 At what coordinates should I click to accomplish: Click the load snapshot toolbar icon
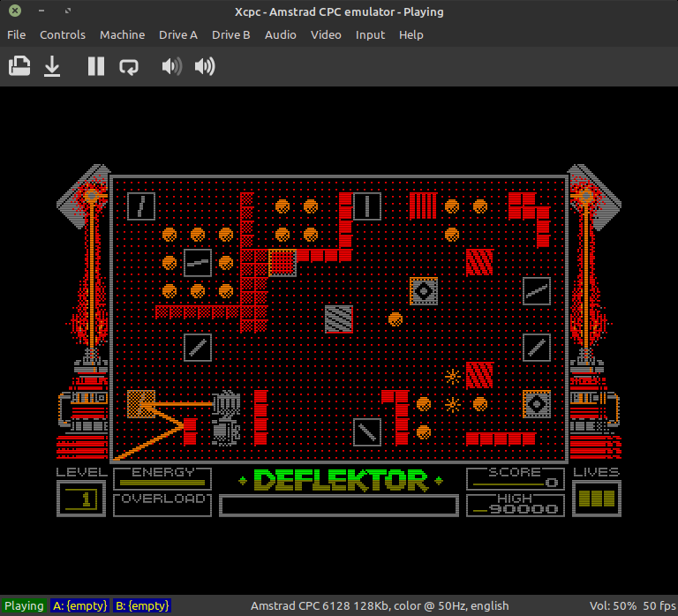19,66
